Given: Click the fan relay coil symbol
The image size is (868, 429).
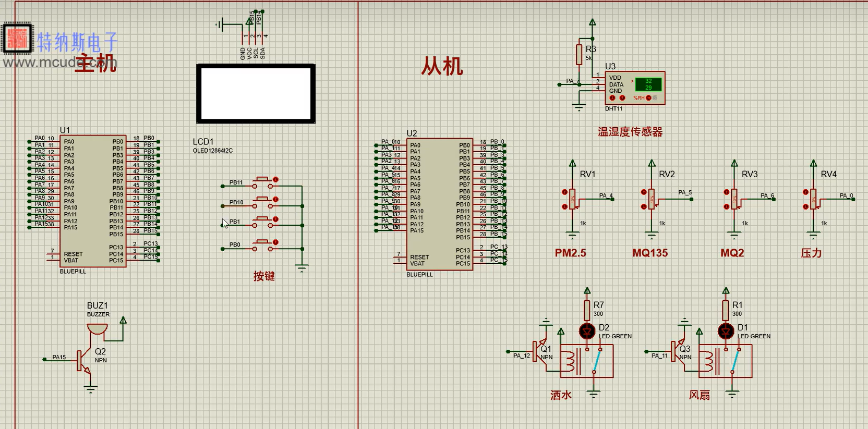Looking at the screenshot, I should point(708,361).
